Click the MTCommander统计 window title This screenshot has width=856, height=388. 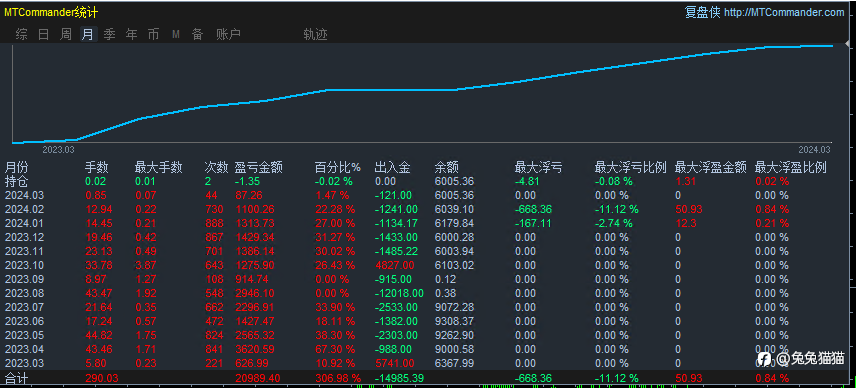click(51, 13)
